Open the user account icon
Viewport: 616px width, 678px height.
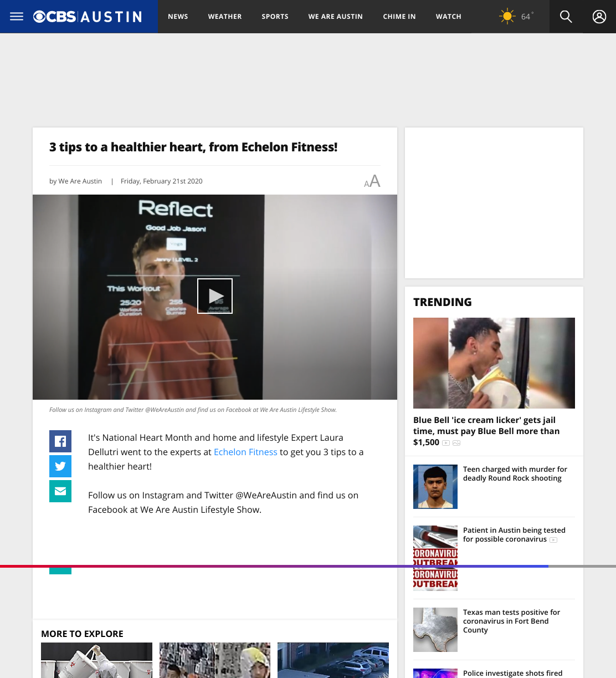point(599,17)
